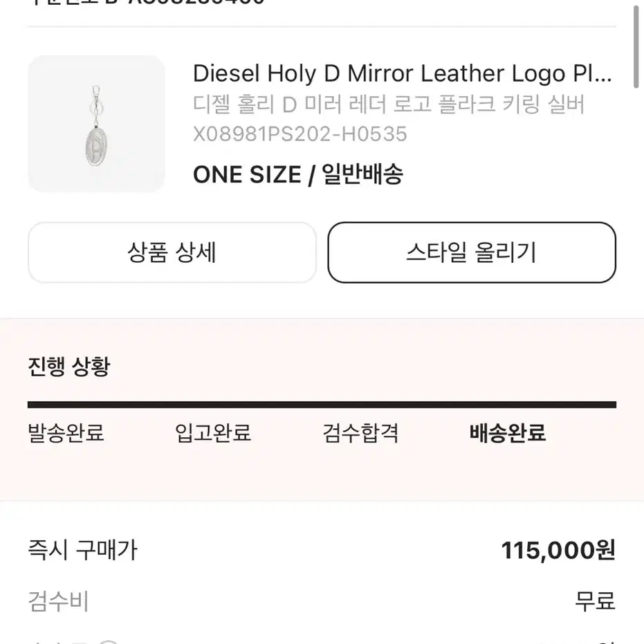
Task: Click the 진행 상황 section heading
Action: (69, 367)
